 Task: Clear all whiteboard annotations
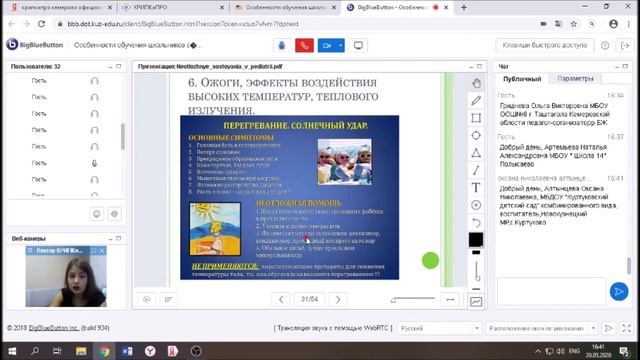476,205
